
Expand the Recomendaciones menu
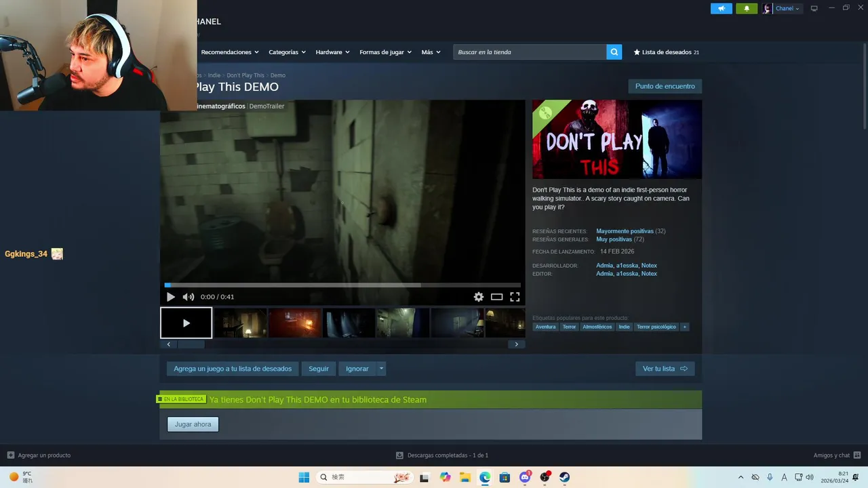(x=230, y=52)
